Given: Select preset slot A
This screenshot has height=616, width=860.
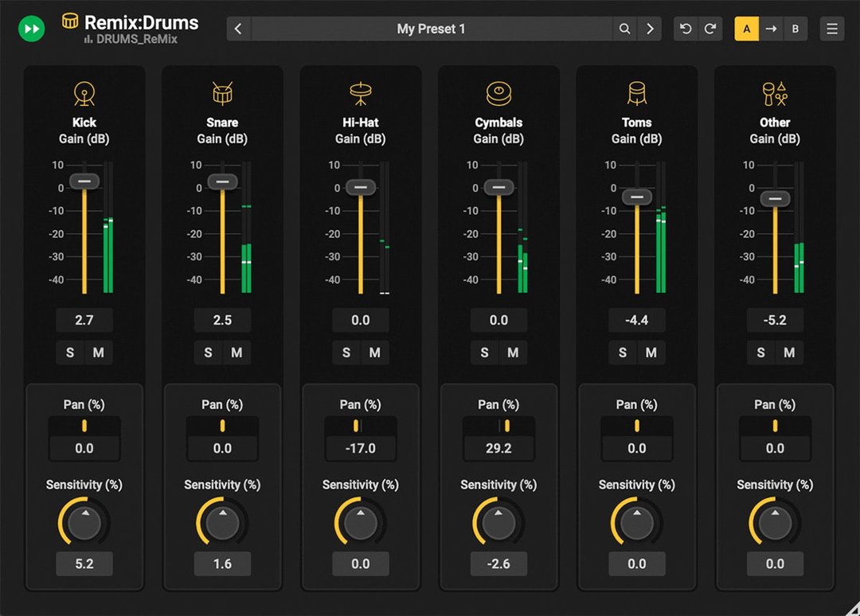Looking at the screenshot, I should point(747,29).
